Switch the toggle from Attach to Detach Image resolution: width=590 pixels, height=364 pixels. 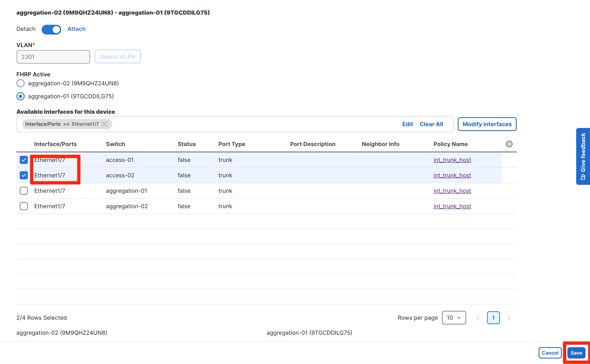51,29
